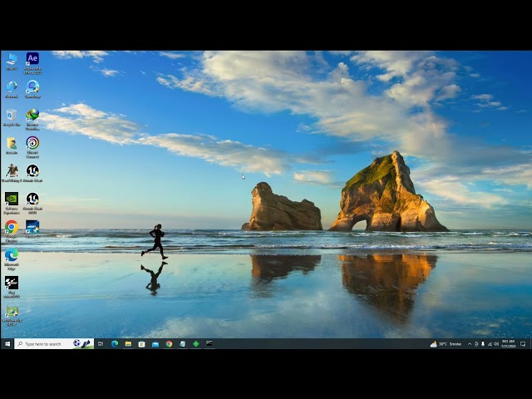Select the Recycle Bin desktop icon
This screenshot has width=532, height=399.
(12, 117)
